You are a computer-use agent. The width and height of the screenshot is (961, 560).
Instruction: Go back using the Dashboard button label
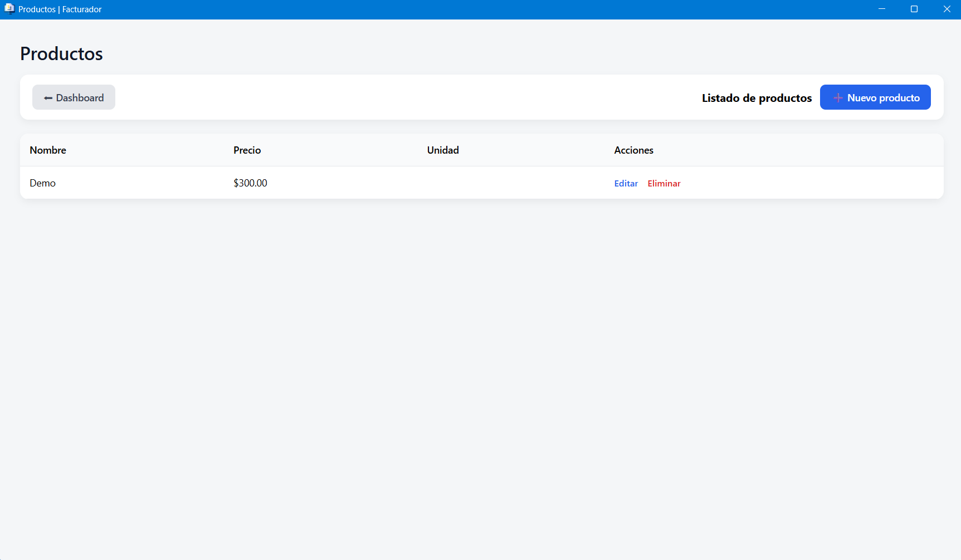(80, 98)
